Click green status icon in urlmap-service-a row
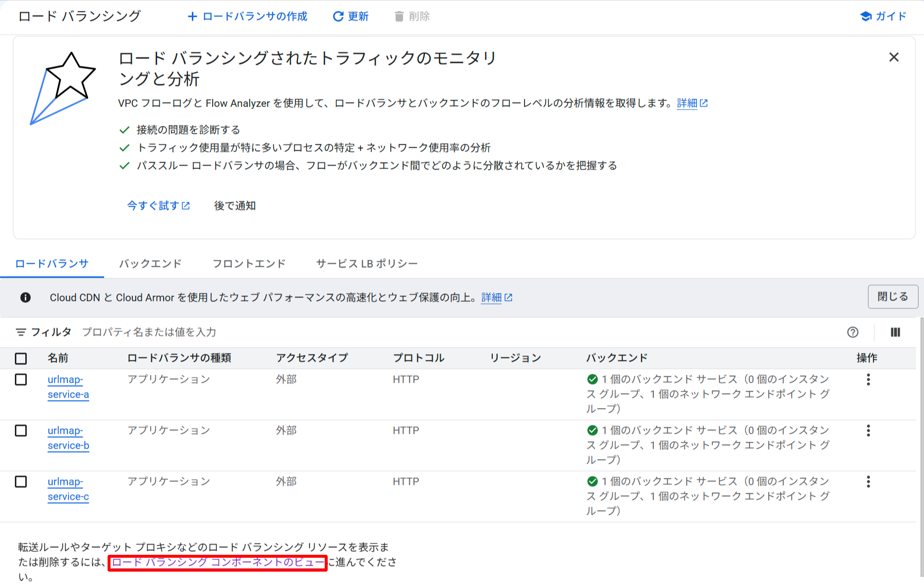The height and width of the screenshot is (585, 924). (x=592, y=379)
